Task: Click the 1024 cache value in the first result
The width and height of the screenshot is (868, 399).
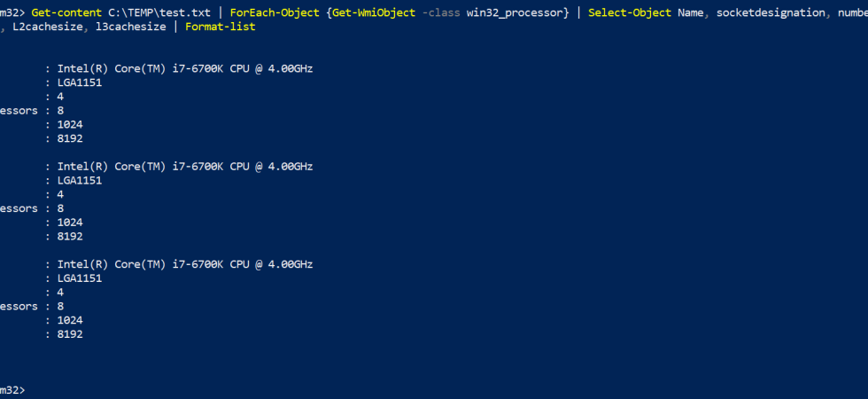Action: point(70,125)
